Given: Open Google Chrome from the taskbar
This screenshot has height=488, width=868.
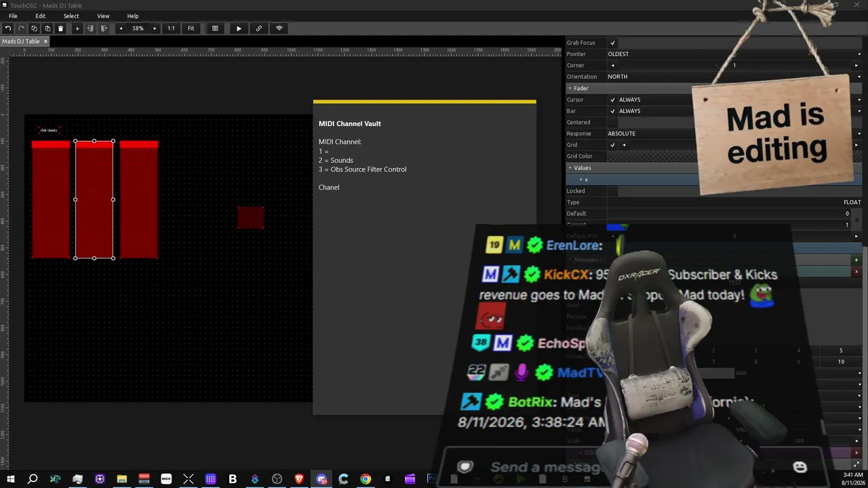Looking at the screenshot, I should click(366, 479).
